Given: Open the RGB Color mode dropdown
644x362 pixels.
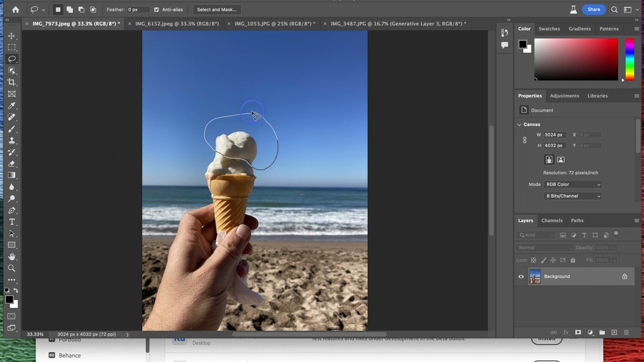Looking at the screenshot, I should coord(573,185).
